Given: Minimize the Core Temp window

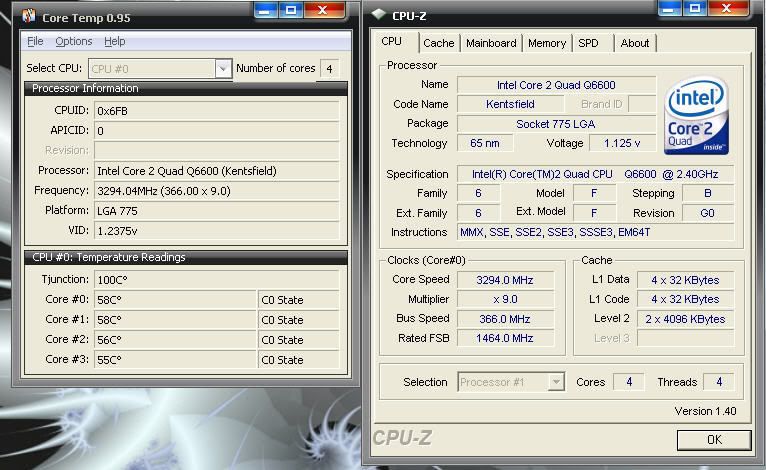Looking at the screenshot, I should point(266,10).
